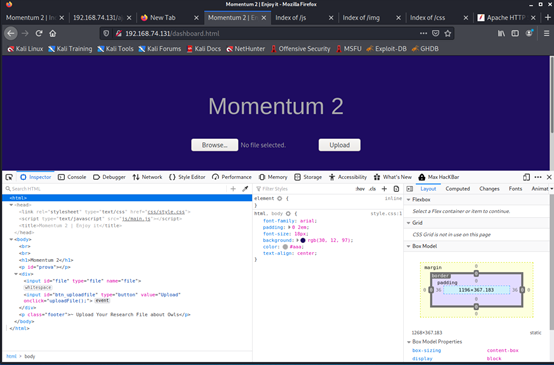The image size is (554, 365).
Task: Open Kali Linux bookmark
Action: tap(25, 49)
